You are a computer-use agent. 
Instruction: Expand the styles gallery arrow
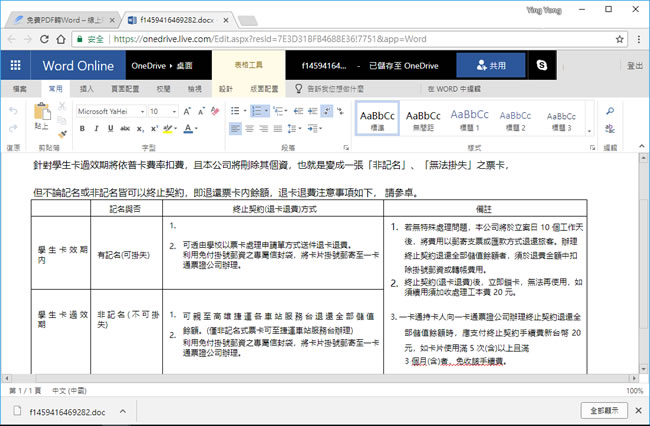(589, 132)
